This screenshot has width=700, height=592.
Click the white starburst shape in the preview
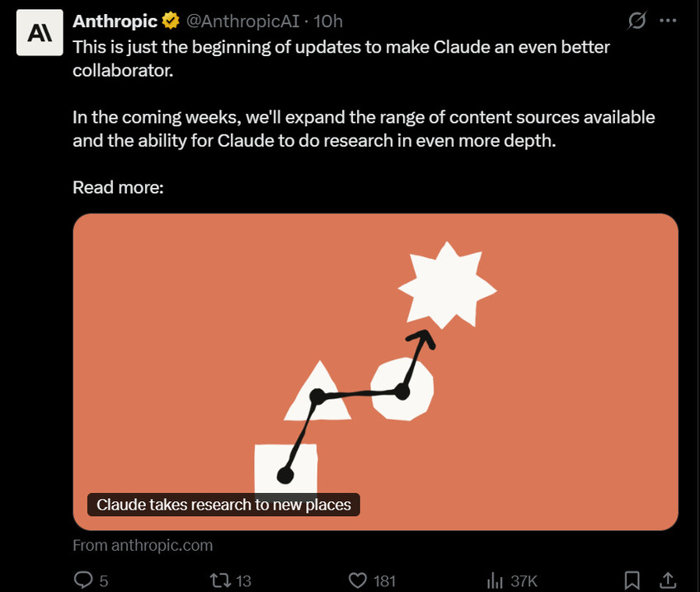click(x=446, y=285)
